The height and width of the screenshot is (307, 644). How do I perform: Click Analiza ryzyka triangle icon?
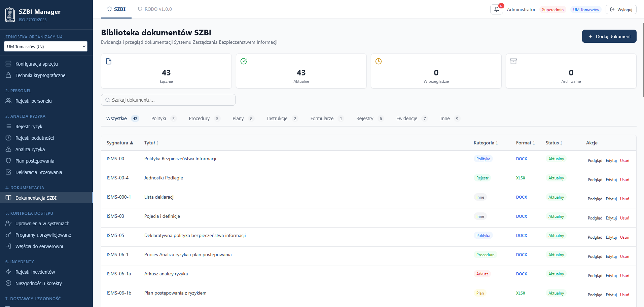8,149
